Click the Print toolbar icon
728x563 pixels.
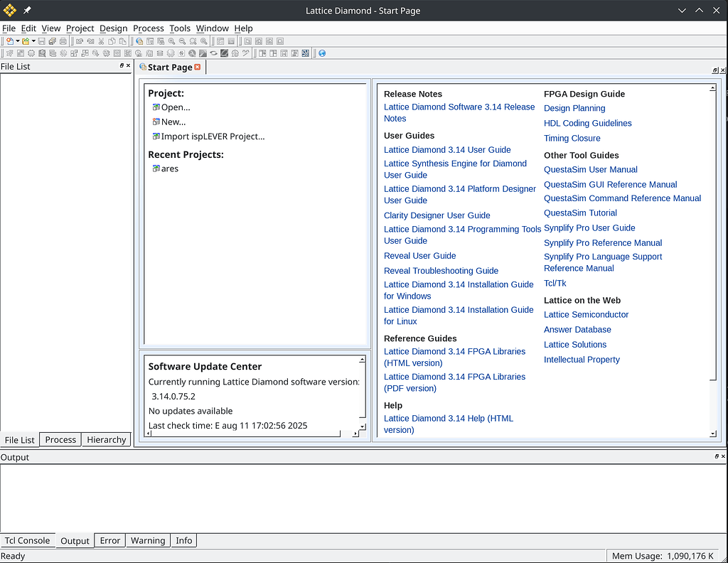click(x=63, y=41)
